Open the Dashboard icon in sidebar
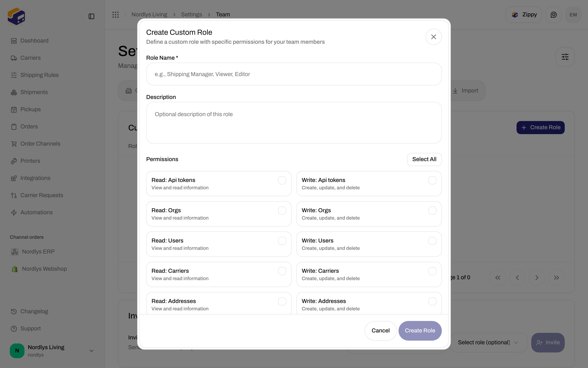 click(14, 41)
